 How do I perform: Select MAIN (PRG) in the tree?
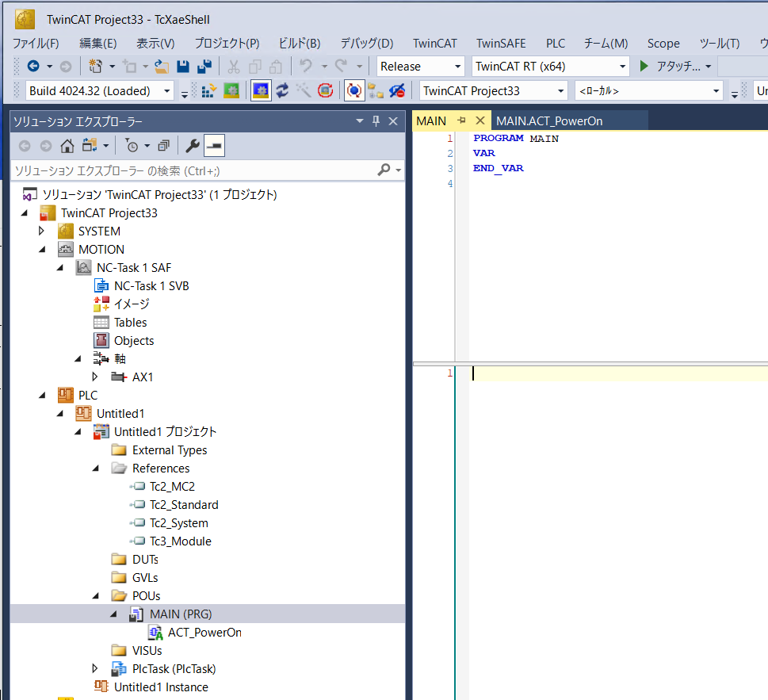[x=181, y=614]
